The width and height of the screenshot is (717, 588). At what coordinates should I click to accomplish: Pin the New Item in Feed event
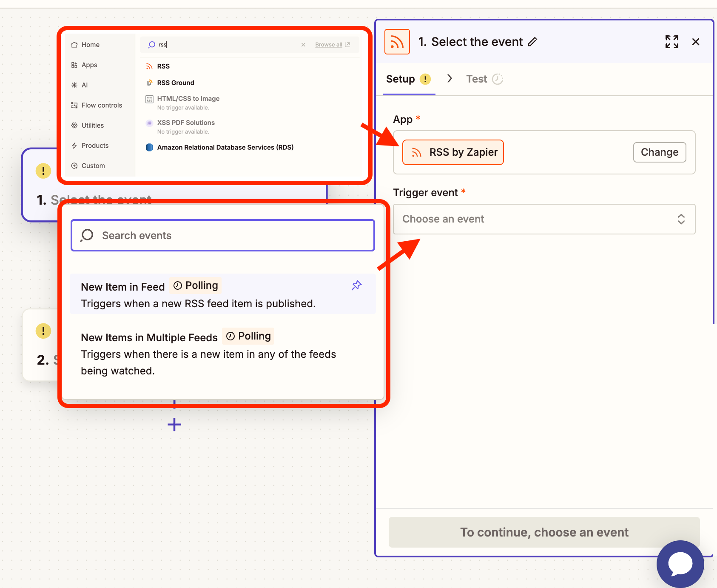pos(356,285)
